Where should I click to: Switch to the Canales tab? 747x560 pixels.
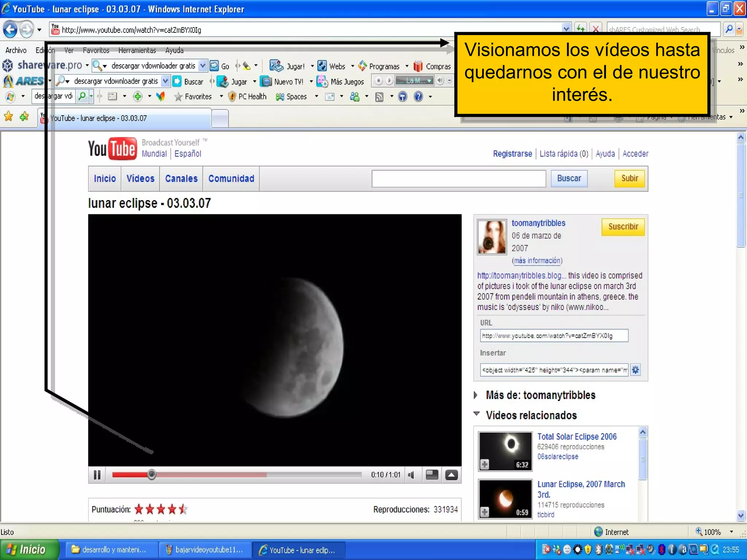click(181, 179)
